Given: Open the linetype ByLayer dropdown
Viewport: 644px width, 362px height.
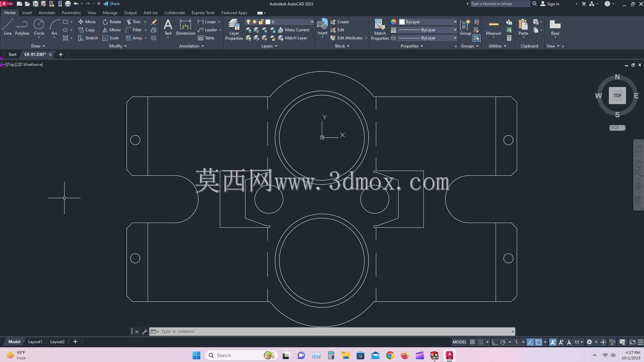Looking at the screenshot, I should (428, 38).
